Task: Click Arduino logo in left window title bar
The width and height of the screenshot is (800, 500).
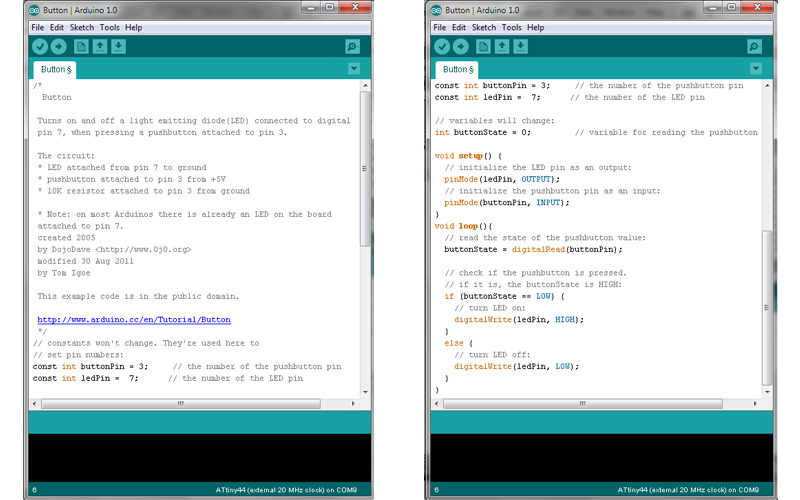Action: (x=34, y=10)
